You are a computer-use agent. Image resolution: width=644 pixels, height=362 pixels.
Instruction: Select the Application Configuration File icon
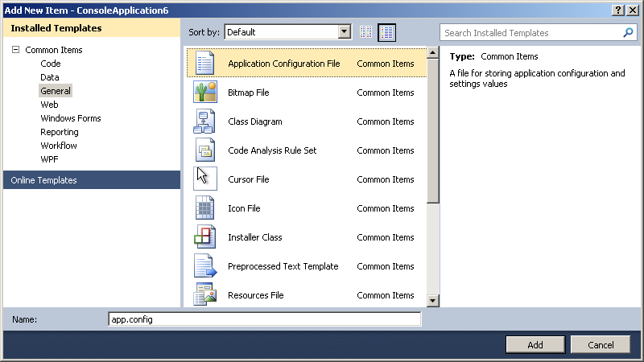[205, 64]
